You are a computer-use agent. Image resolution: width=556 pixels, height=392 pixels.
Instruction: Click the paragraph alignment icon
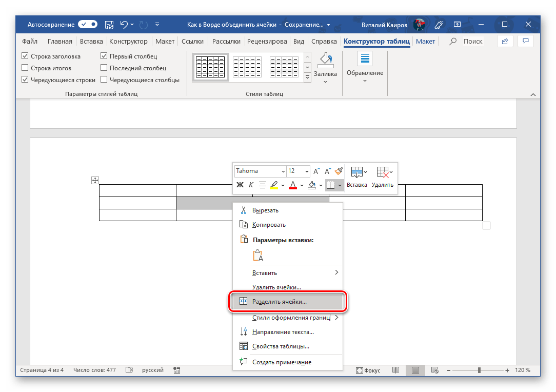(x=263, y=185)
